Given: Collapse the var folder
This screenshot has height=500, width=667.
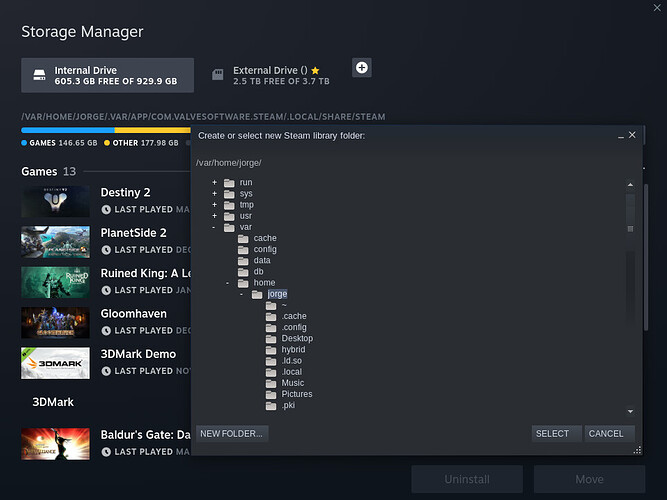Looking at the screenshot, I should point(214,227).
